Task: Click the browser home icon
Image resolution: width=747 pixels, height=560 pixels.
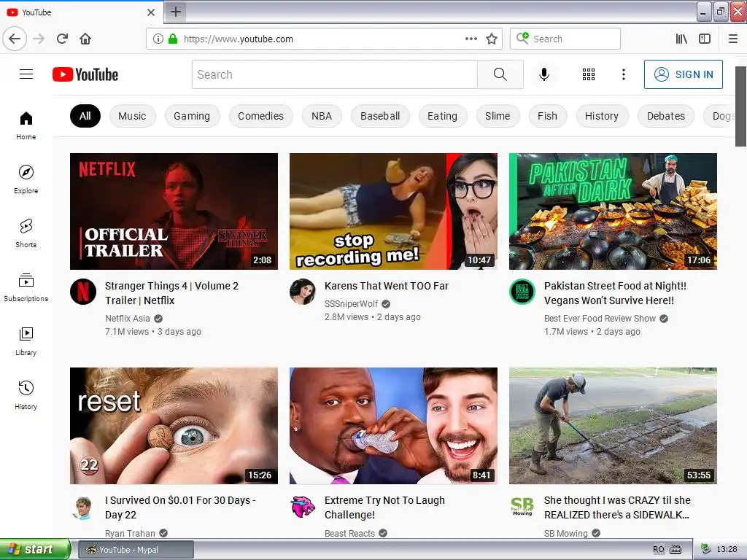Action: 85,39
